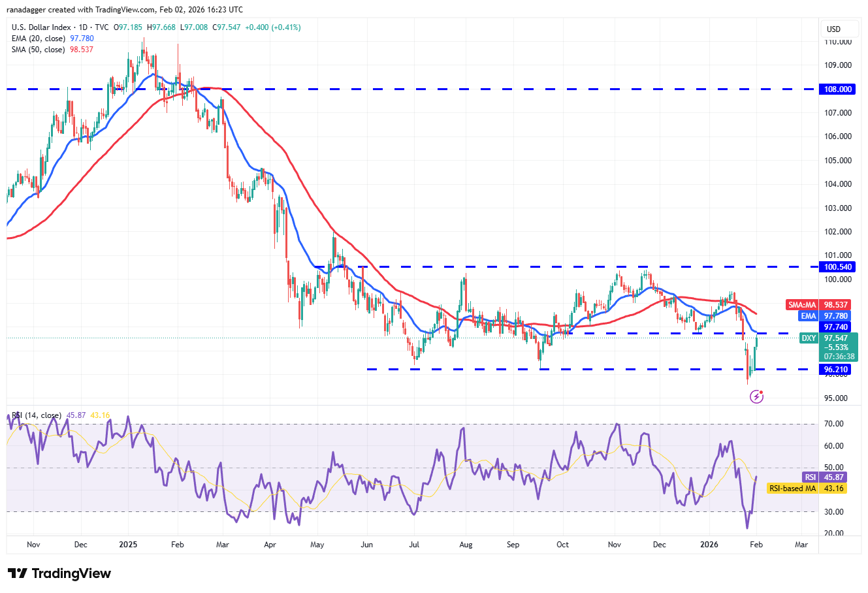Click the RSI (14, close) indicator label
This screenshot has height=593, width=868.
tap(37, 415)
